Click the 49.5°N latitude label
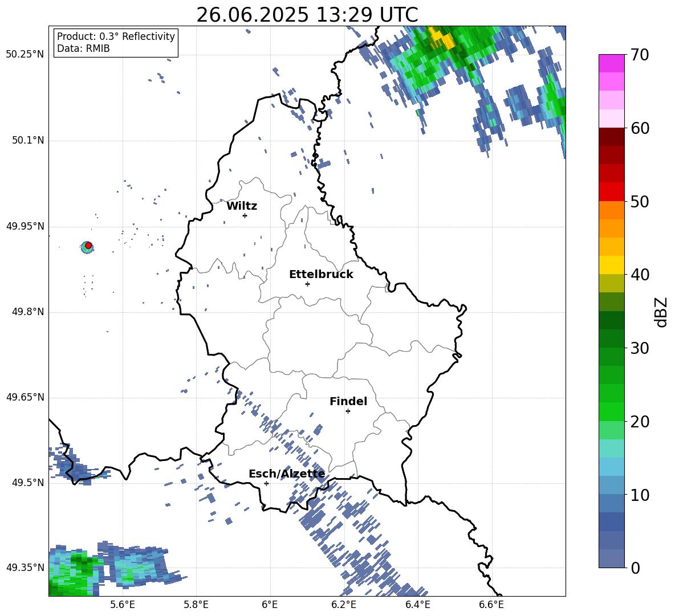 (x=29, y=483)
